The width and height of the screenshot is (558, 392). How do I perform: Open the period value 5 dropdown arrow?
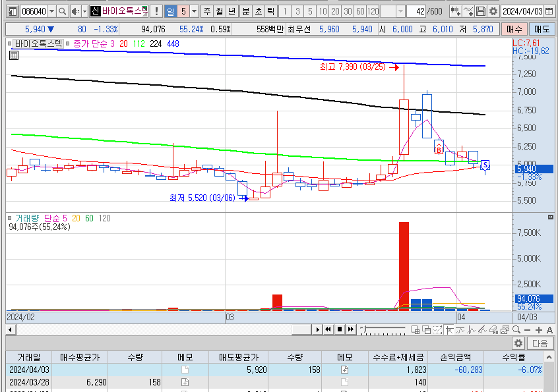195,11
